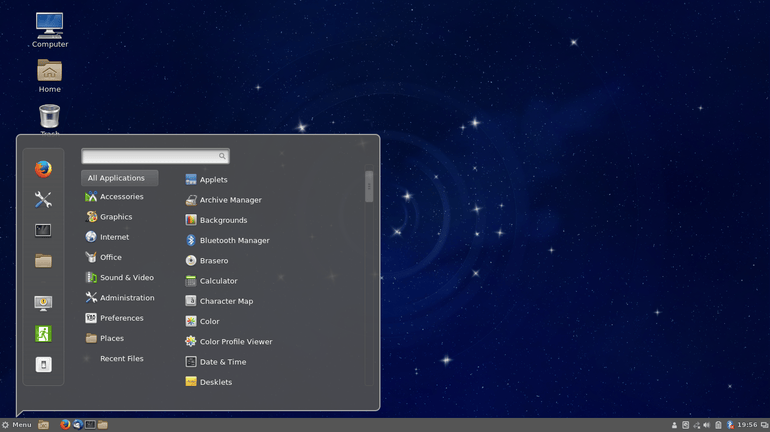
Task: Click the application list scrollbar
Action: pyautogui.click(x=369, y=187)
